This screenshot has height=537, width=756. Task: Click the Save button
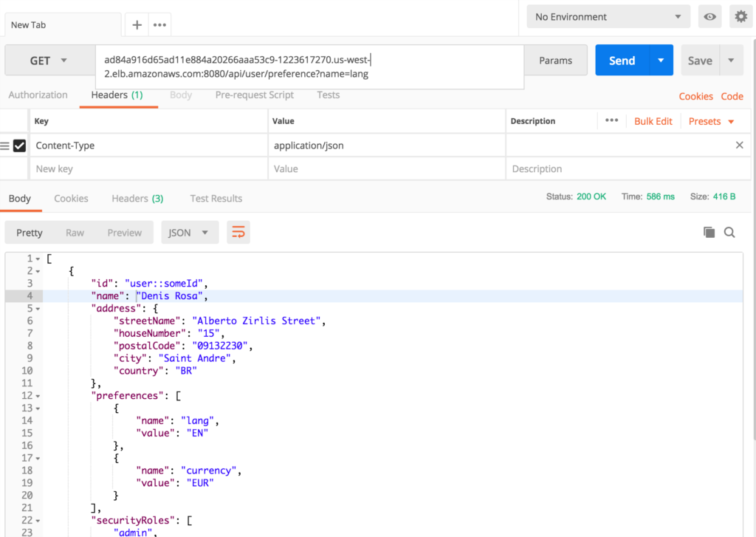(700, 61)
